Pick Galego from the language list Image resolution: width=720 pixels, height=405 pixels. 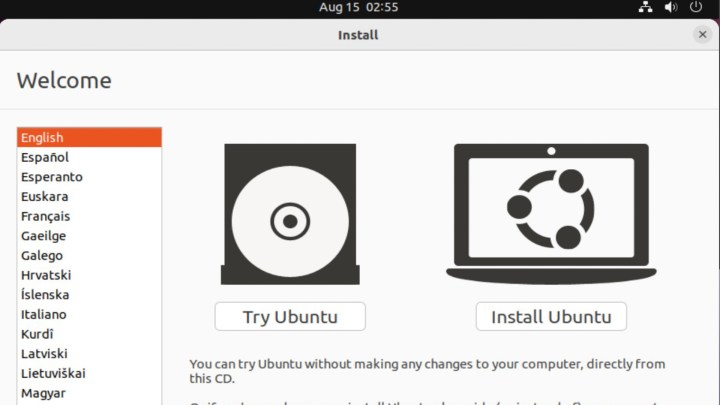point(88,255)
